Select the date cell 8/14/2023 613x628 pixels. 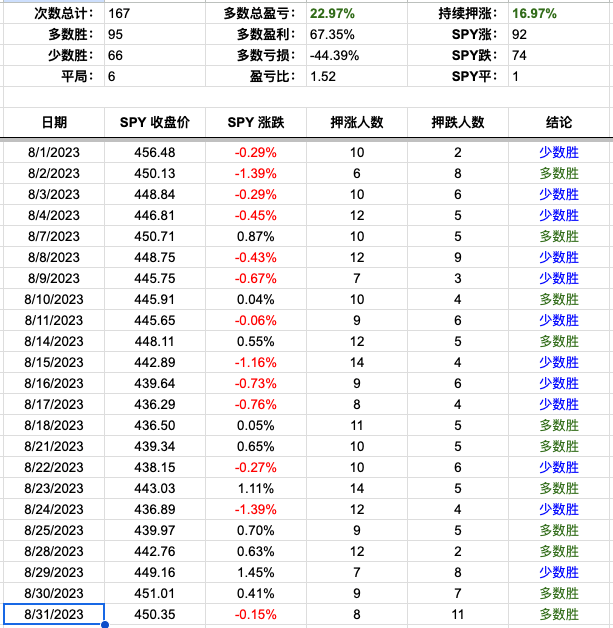tap(54, 341)
